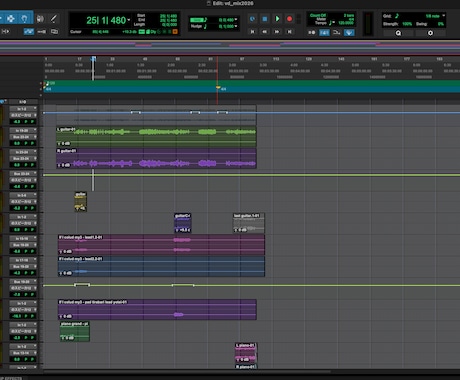
Task: Open the L guitar track Bus output selector
Action: pos(23,137)
